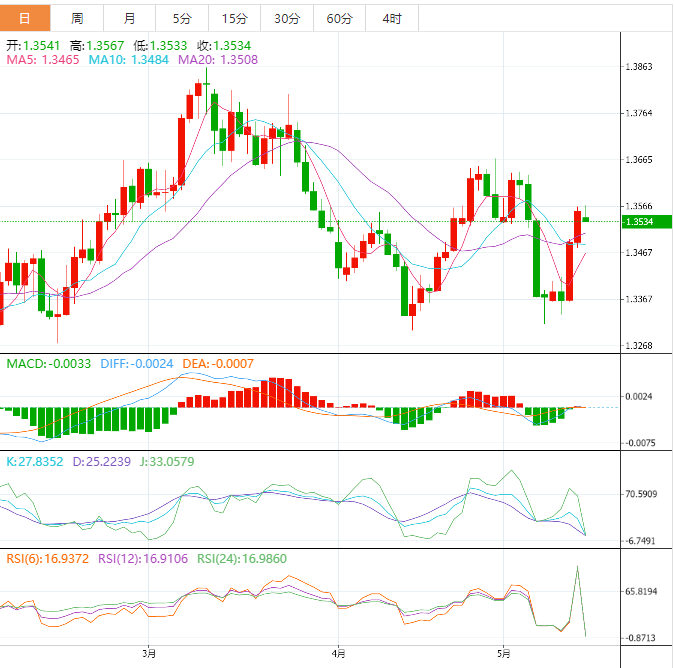Select the MA20 moving average label
The height and width of the screenshot is (668, 674).
[218, 60]
